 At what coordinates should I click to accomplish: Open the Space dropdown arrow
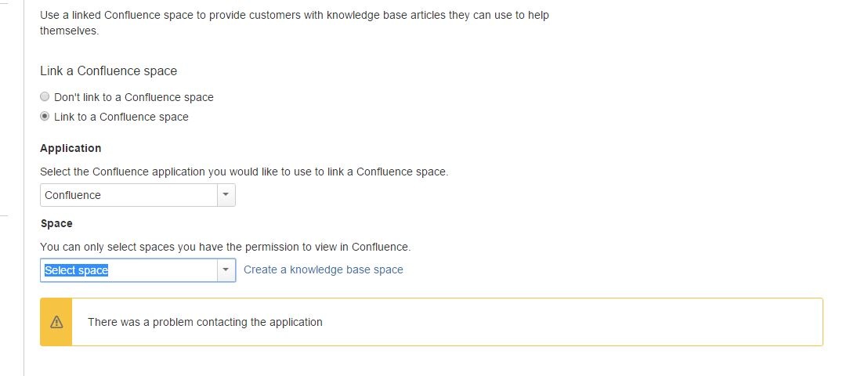(226, 270)
